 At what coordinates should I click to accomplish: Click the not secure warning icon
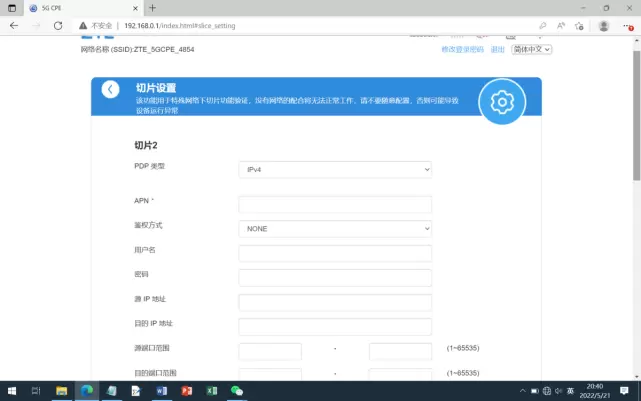coord(84,25)
